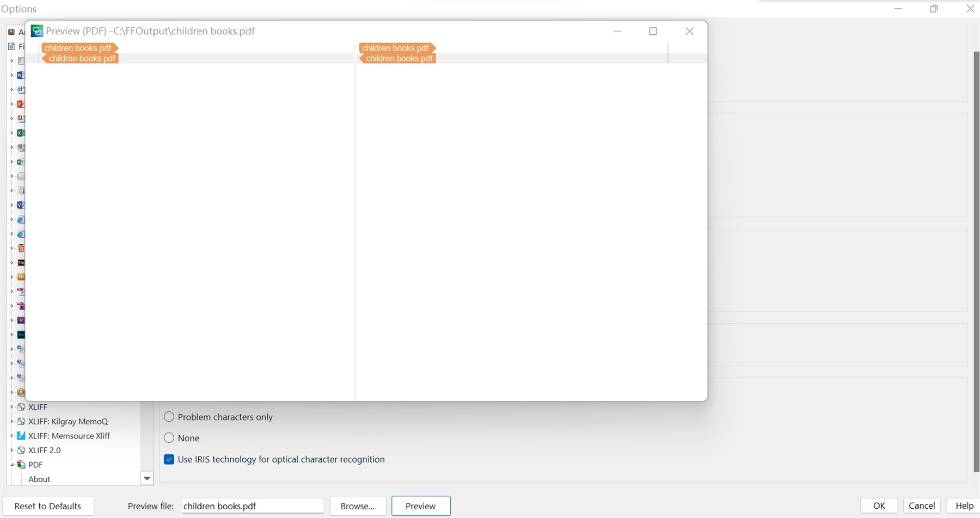
Task: Open Help for the Options dialog
Action: coord(964,505)
